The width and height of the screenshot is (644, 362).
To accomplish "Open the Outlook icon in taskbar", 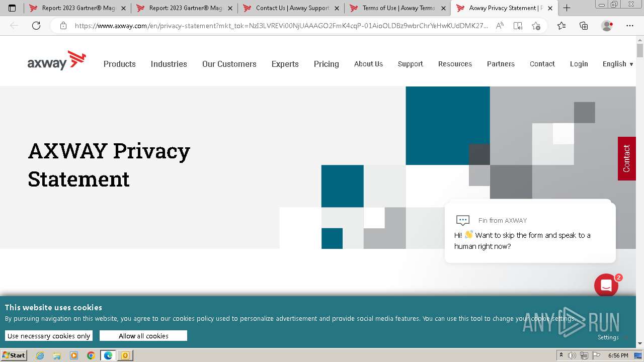I will click(125, 355).
